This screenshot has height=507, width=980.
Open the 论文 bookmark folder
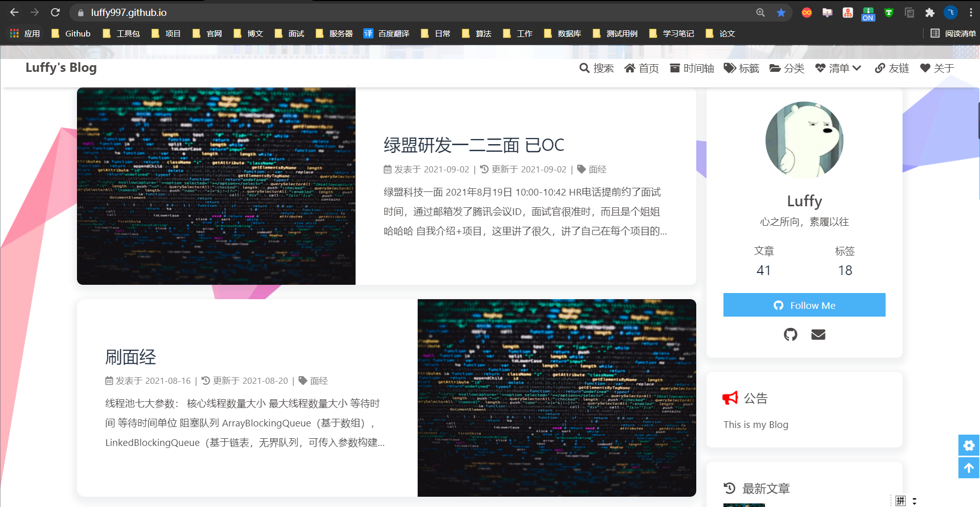[720, 33]
